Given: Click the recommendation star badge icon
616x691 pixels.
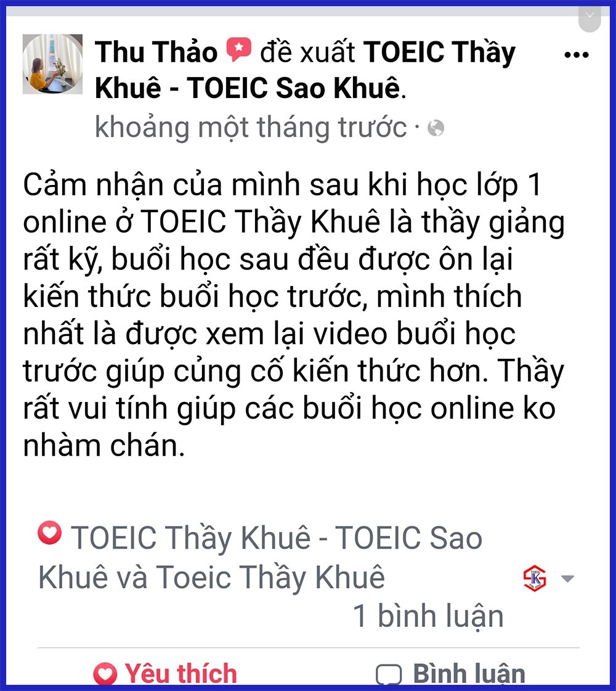Looking at the screenshot, I should [x=238, y=49].
